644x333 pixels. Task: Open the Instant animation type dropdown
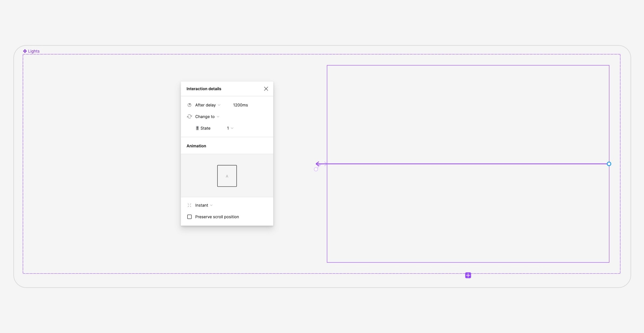pos(204,205)
